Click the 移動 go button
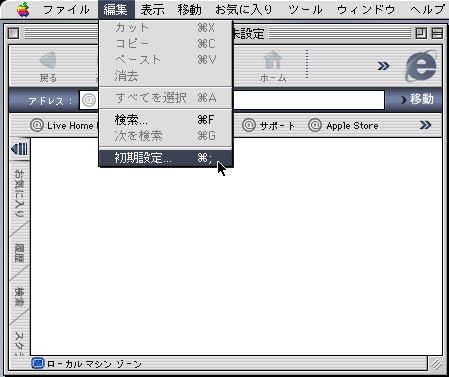 (417, 99)
